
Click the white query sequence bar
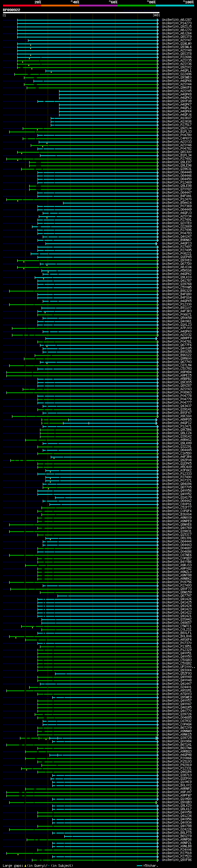click(81, 13)
